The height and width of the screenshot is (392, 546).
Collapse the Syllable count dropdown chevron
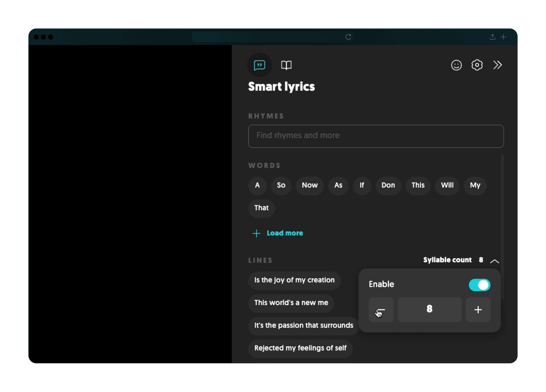[x=494, y=261]
